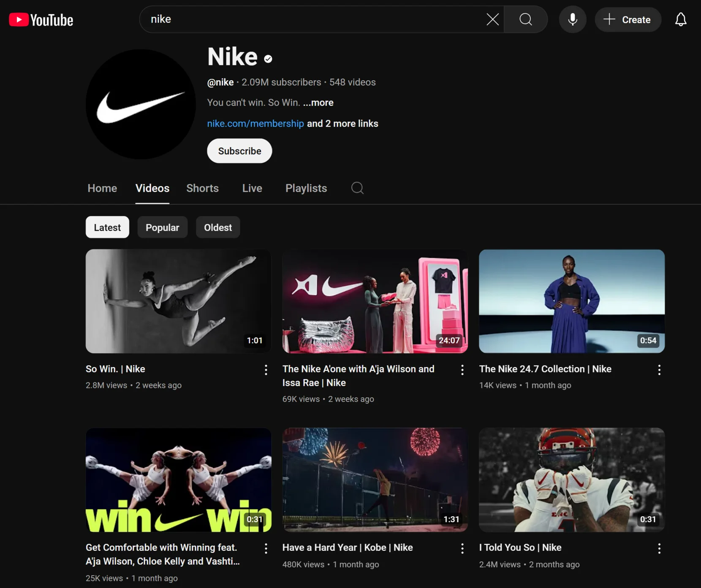Start voice search with the microphone
Viewport: 701px width, 588px height.
(573, 19)
